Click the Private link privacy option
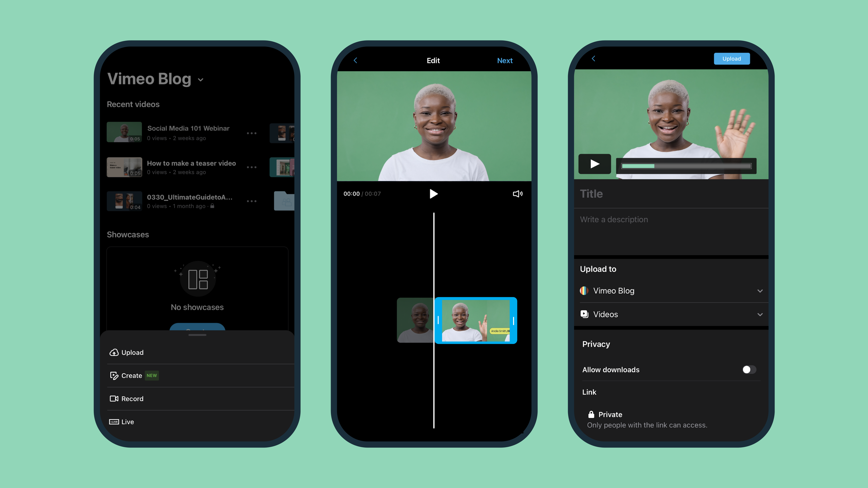This screenshot has height=488, width=868. click(x=647, y=420)
